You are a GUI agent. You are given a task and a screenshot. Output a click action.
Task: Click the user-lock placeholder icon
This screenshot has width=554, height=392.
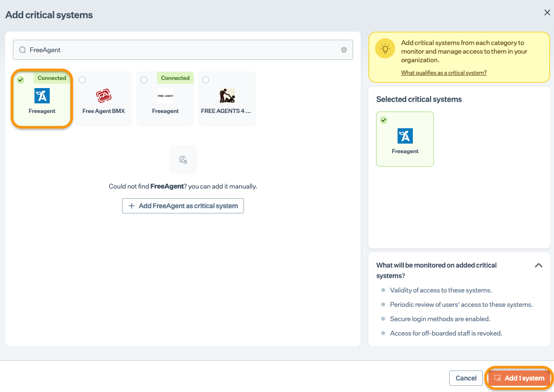[x=183, y=160]
